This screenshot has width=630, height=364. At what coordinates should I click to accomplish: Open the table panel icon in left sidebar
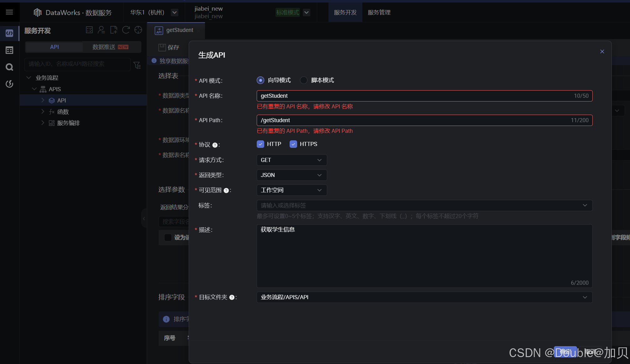coord(9,50)
